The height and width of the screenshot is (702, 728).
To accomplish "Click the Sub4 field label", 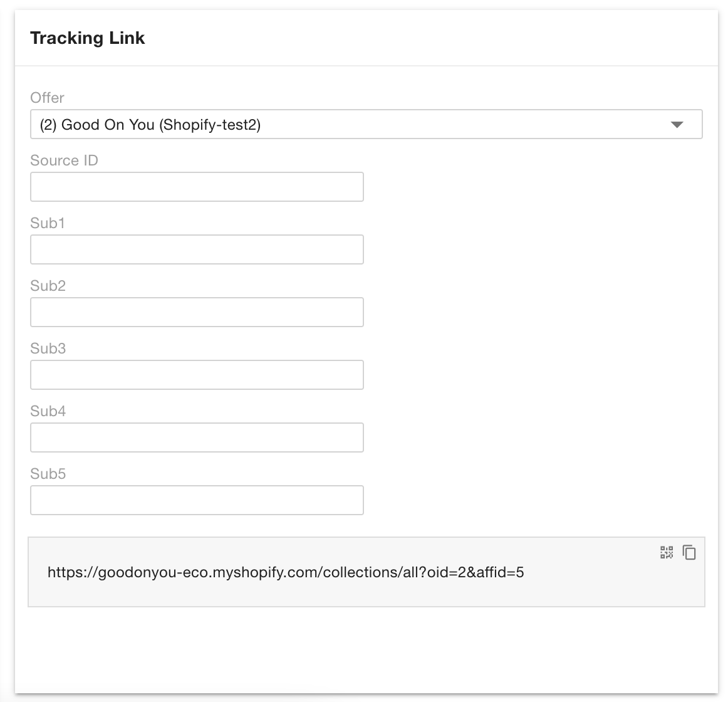I will coord(48,411).
